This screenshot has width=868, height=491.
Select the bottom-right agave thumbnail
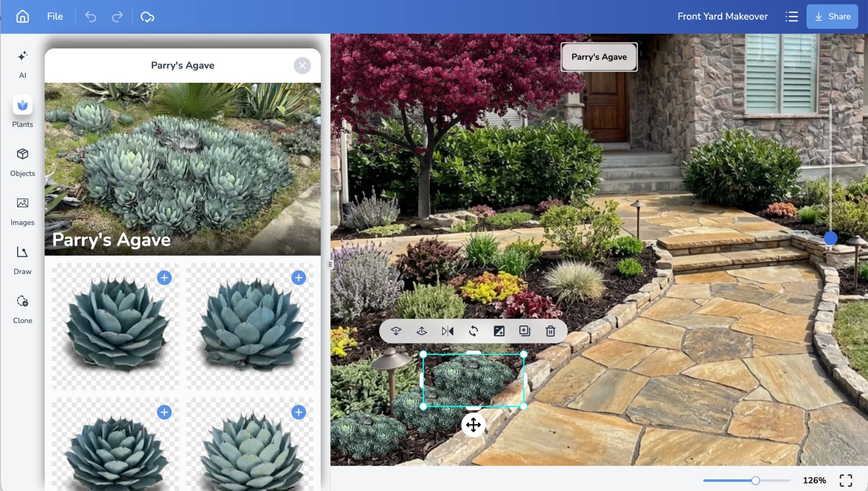point(250,444)
